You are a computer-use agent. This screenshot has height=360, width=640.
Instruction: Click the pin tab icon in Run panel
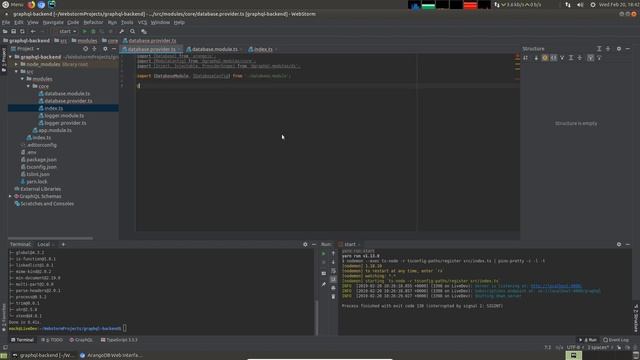pyautogui.click(x=324, y=284)
